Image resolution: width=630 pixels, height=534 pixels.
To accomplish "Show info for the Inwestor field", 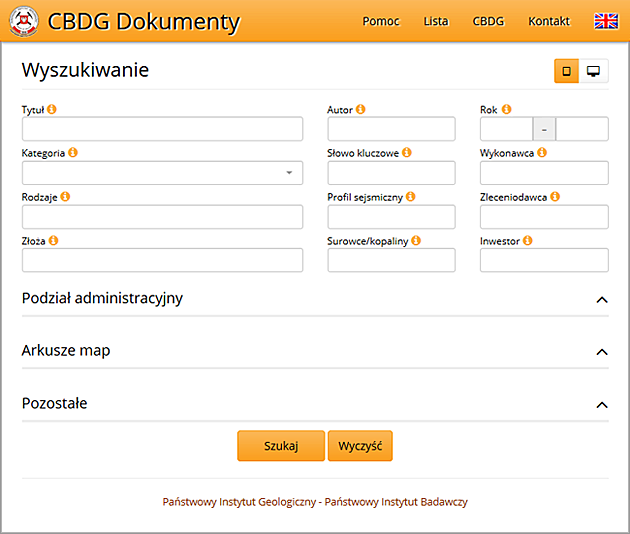I will point(528,240).
